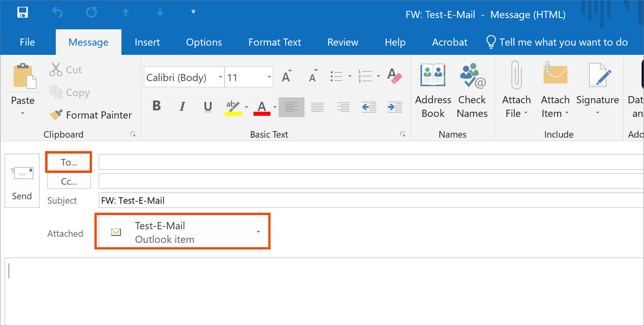Click the Clear All Formatting icon
Image resolution: width=644 pixels, height=326 pixels.
pos(394,77)
